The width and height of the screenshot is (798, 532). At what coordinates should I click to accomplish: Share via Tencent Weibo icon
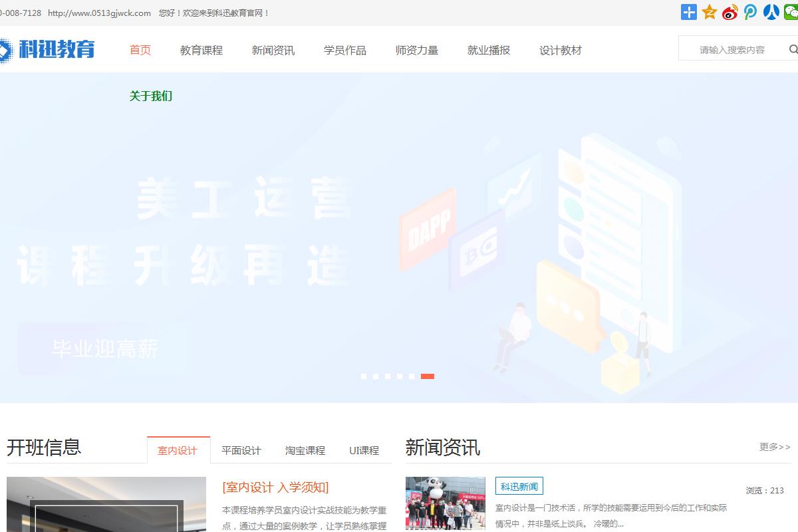tap(751, 12)
